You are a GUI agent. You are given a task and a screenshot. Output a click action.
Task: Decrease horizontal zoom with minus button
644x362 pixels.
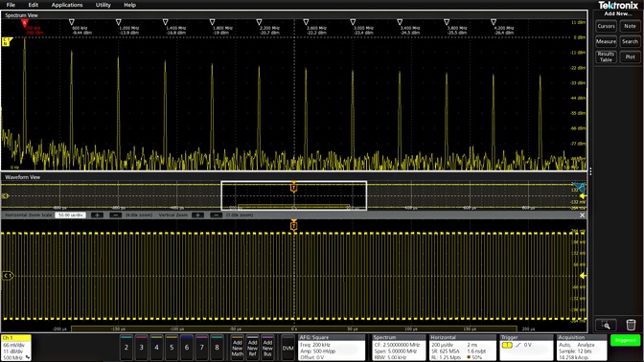click(x=115, y=215)
